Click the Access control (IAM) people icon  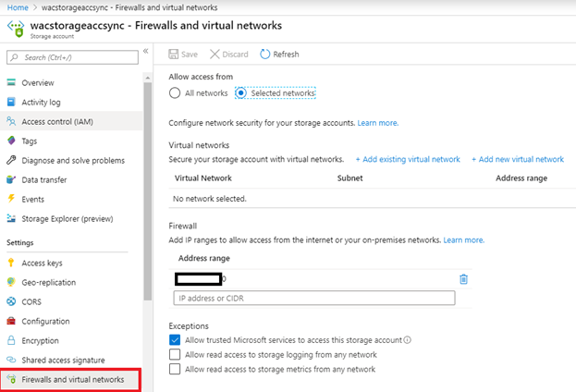pyautogui.click(x=11, y=121)
